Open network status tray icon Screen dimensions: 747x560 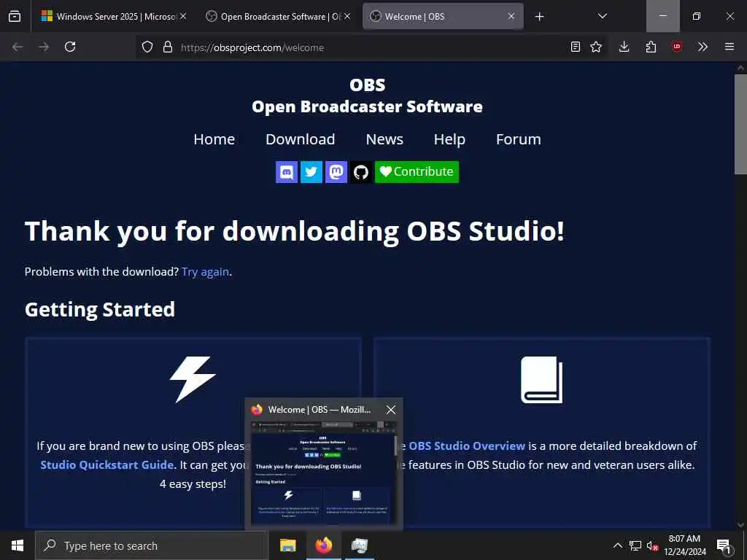pyautogui.click(x=635, y=545)
